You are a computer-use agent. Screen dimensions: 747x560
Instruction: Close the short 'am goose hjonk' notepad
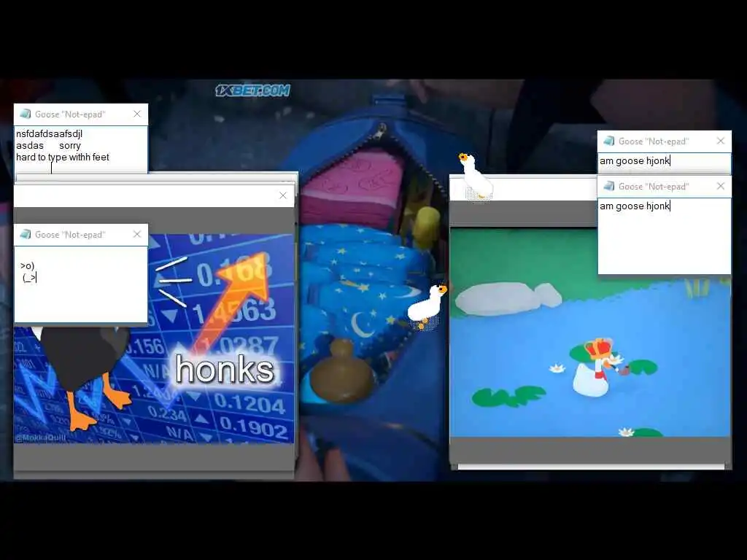point(721,141)
